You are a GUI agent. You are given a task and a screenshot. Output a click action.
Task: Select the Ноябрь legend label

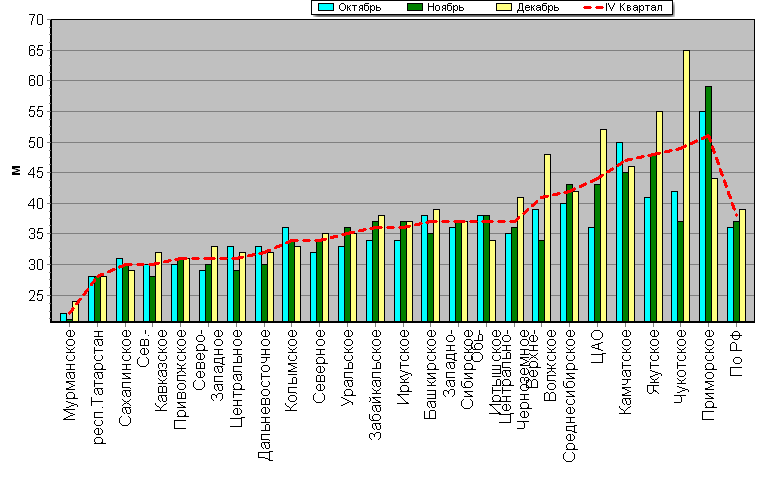(445, 7)
